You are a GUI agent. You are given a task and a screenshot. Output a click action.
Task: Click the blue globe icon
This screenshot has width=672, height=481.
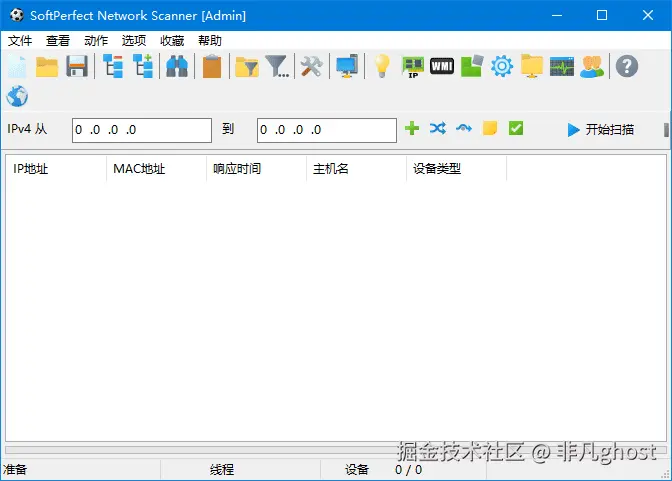pyautogui.click(x=17, y=96)
